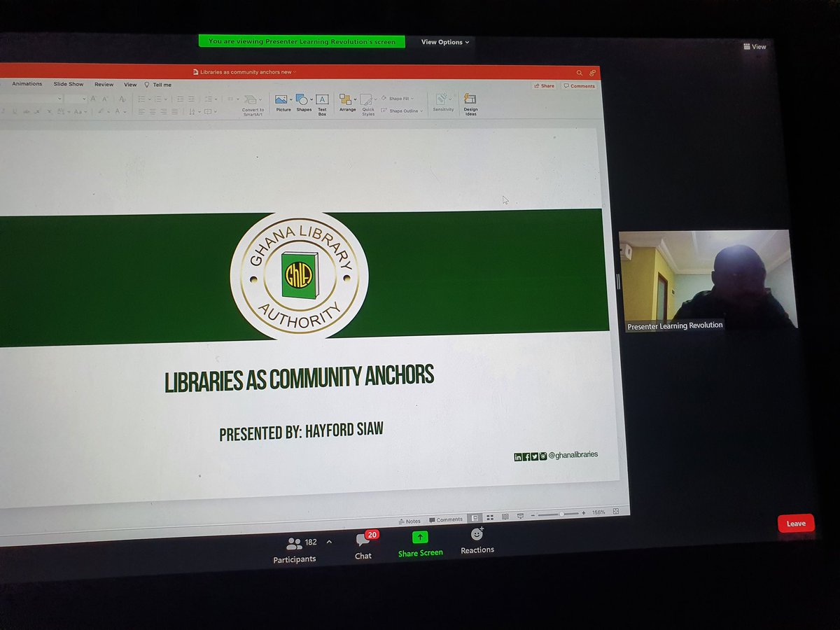The width and height of the screenshot is (840, 630).
Task: Click the Sensitivity button
Action: 443,103
